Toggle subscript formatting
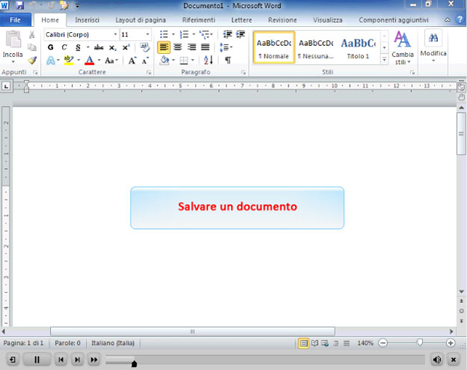 point(113,48)
